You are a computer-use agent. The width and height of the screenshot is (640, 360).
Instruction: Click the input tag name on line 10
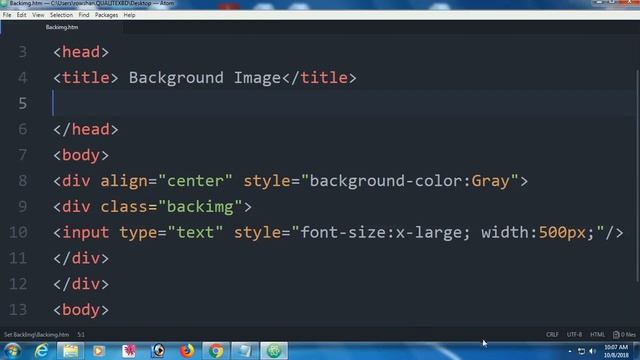click(x=86, y=233)
